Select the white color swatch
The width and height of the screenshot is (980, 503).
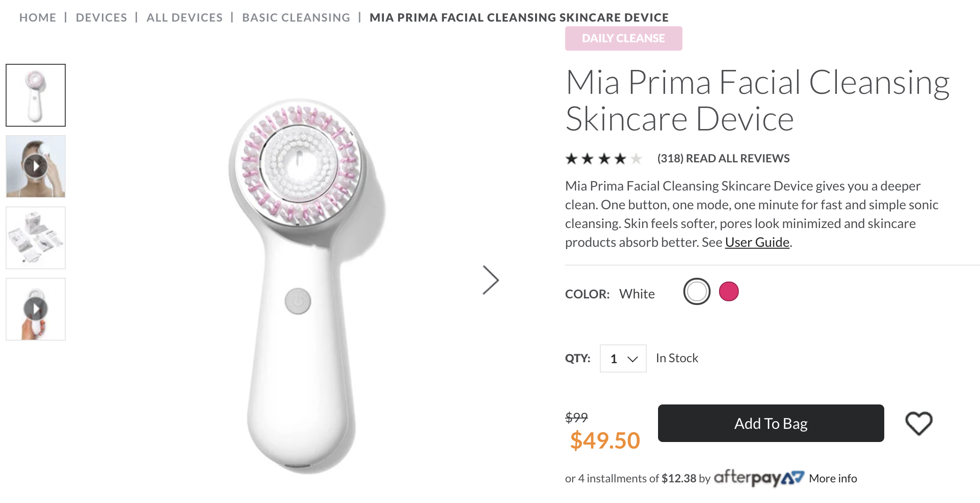697,291
